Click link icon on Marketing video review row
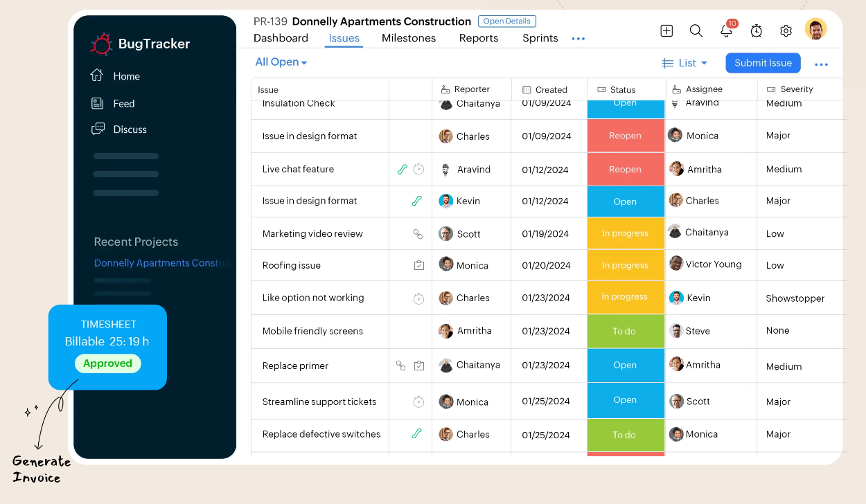866x504 pixels. [x=418, y=234]
